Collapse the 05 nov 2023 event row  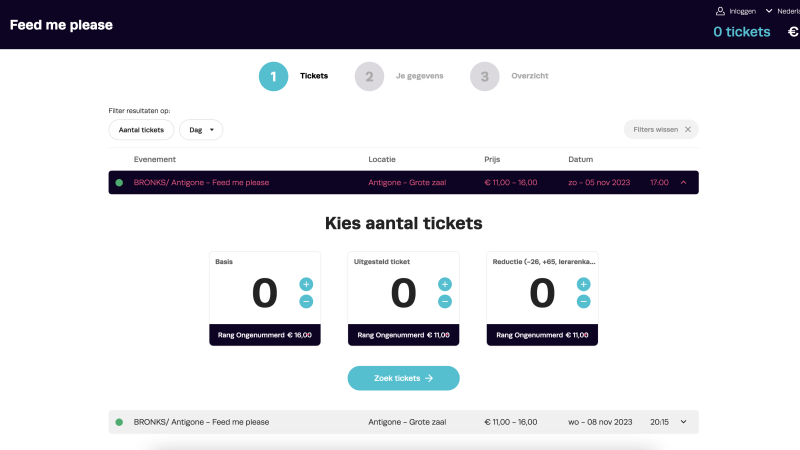coord(683,182)
